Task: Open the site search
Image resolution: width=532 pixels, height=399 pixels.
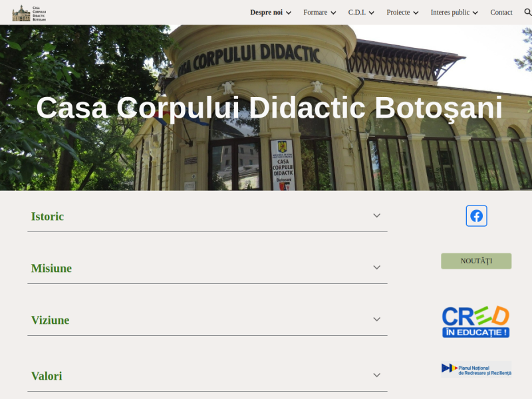Action: coord(528,12)
